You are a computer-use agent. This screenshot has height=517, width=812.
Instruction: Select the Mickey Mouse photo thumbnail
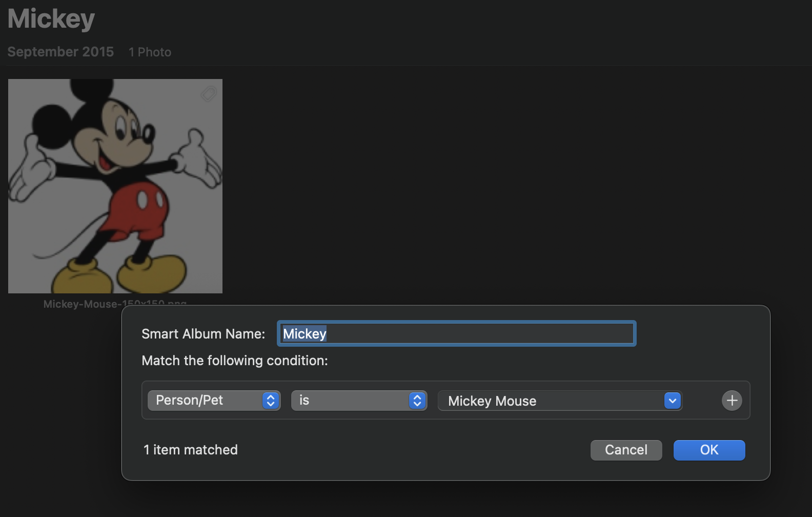click(115, 186)
